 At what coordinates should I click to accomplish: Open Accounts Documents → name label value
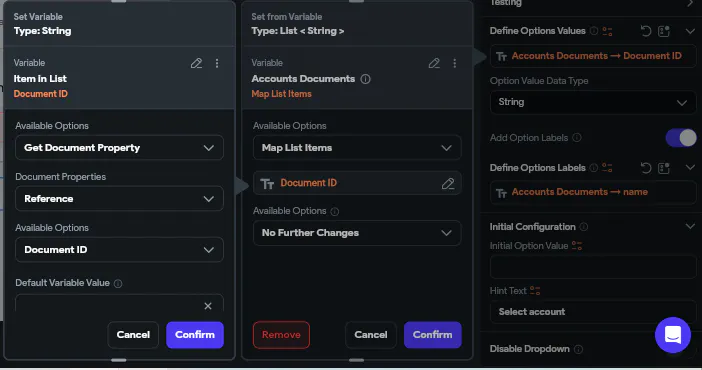click(593, 192)
